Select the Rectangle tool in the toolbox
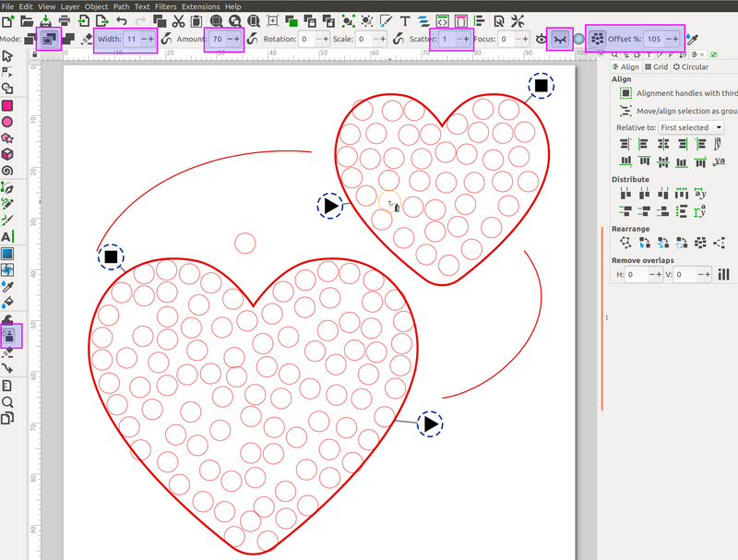 pyautogui.click(x=7, y=105)
